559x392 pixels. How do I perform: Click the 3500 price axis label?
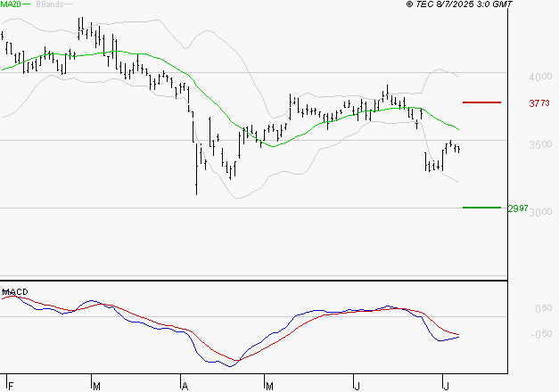click(x=540, y=144)
